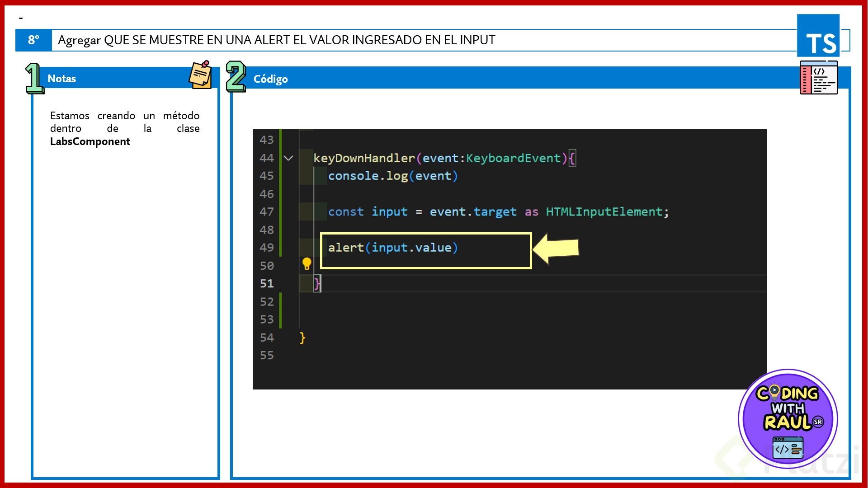868x488 pixels.
Task: Click line number 51 in the gutter
Action: tap(267, 284)
